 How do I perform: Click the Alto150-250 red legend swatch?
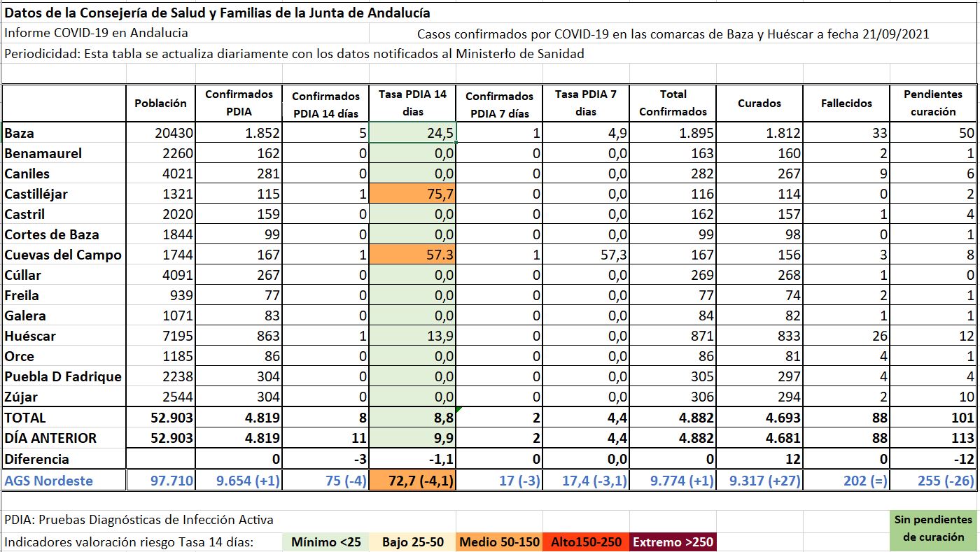click(586, 542)
